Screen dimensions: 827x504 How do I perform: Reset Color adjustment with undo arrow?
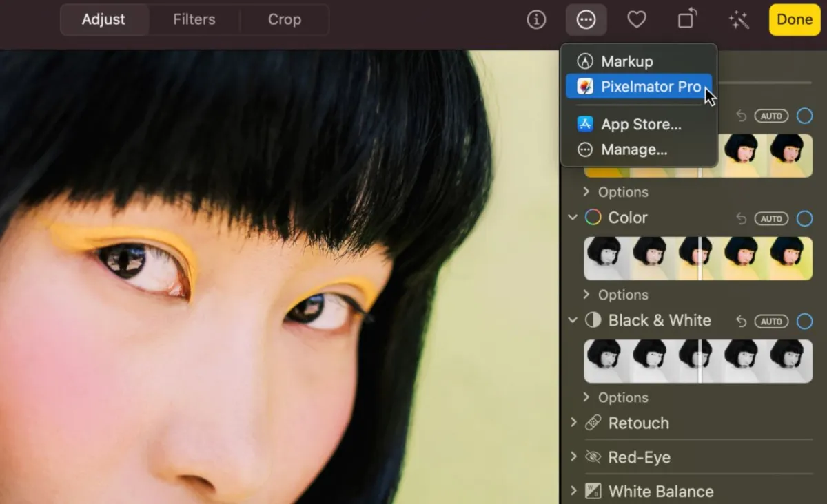tap(741, 218)
